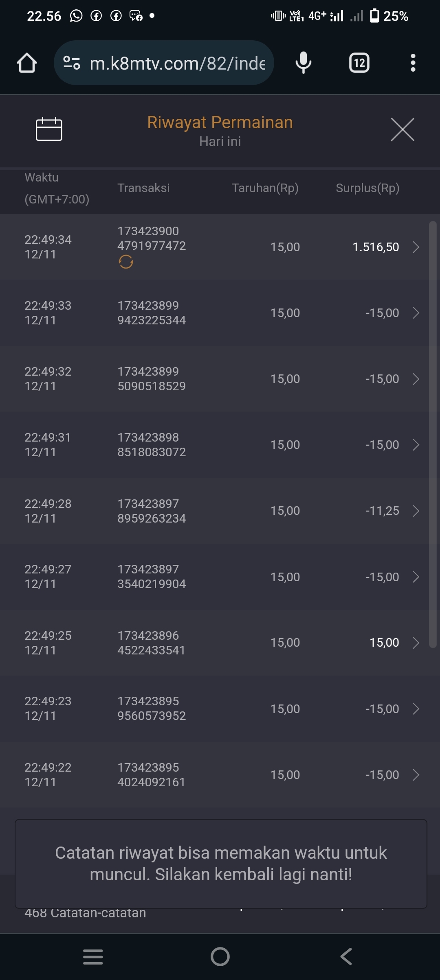The image size is (440, 980).
Task: Tap the microphone voice search icon
Action: 303,63
